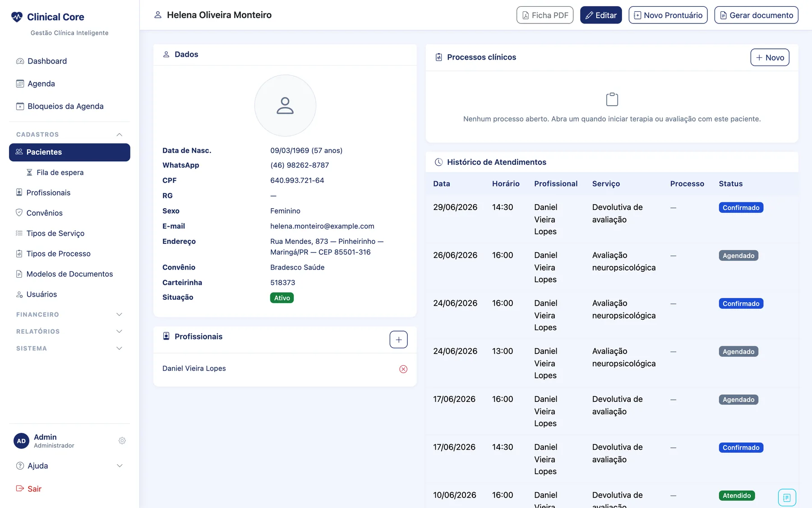
Task: Click Agendado badge for 17/06/2026 16:00
Action: (x=738, y=400)
